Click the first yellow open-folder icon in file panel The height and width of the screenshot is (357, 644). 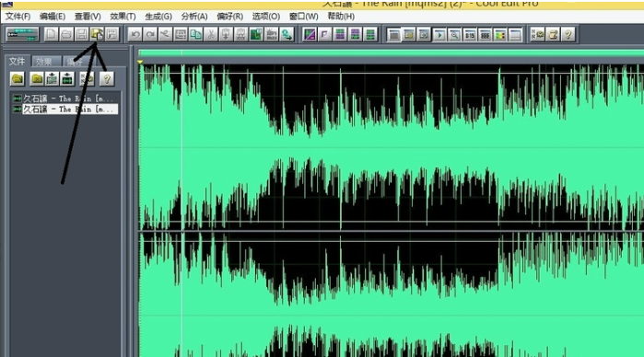18,79
